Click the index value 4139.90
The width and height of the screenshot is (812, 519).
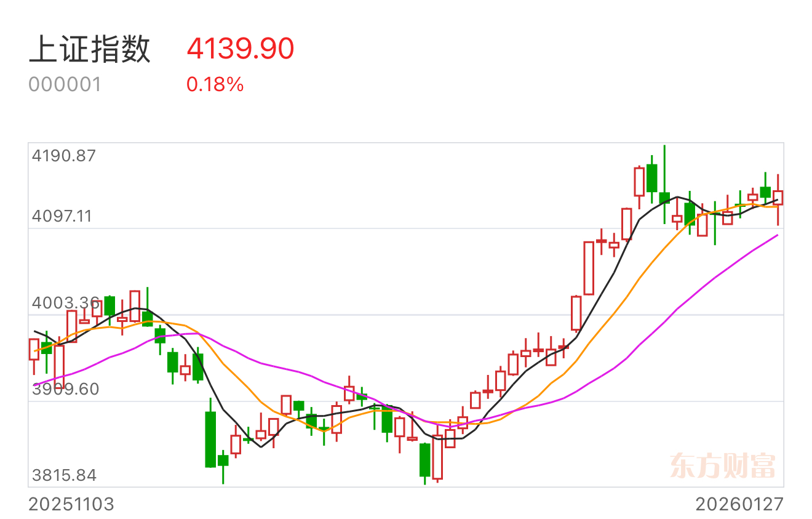[241, 49]
